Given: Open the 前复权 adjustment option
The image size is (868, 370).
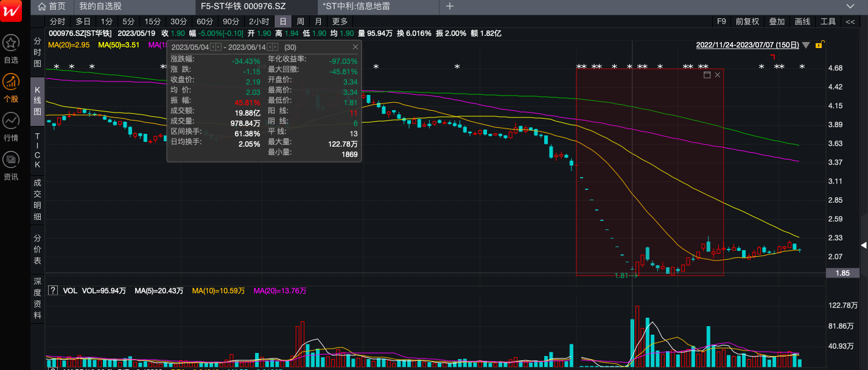Looking at the screenshot, I should click(x=747, y=21).
